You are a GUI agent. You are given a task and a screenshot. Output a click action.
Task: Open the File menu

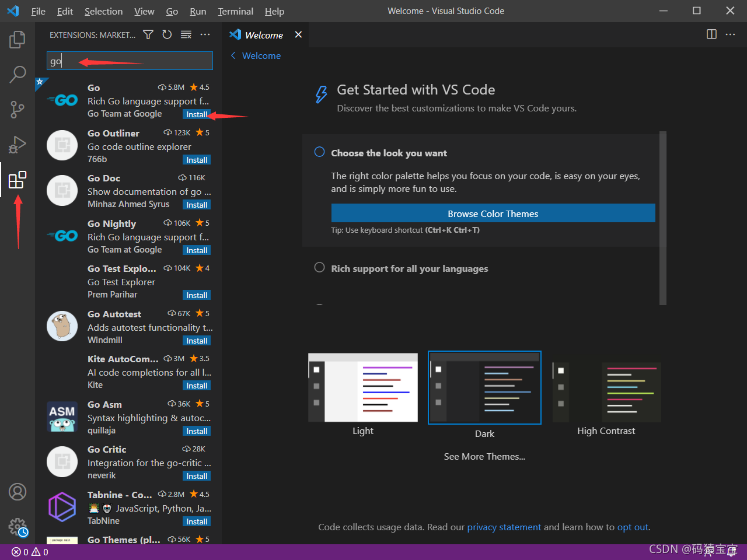[38, 11]
